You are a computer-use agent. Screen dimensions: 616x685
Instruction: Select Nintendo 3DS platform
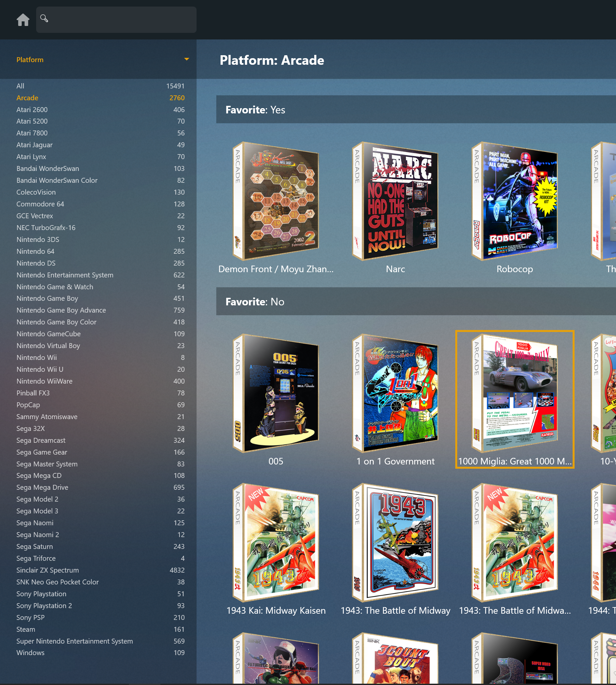click(101, 240)
